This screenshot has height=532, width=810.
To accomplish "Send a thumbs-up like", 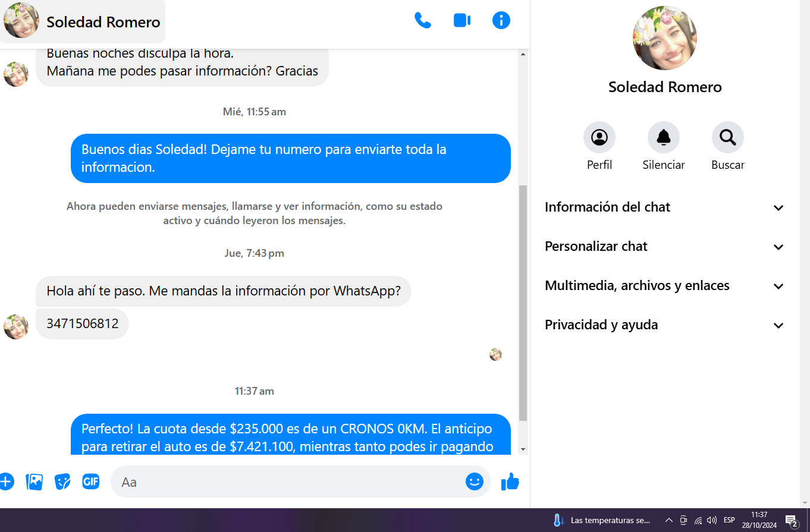I will click(510, 481).
